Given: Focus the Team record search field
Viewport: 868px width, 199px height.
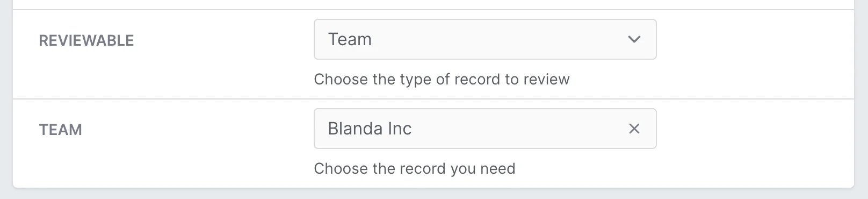Looking at the screenshot, I should coord(485,129).
